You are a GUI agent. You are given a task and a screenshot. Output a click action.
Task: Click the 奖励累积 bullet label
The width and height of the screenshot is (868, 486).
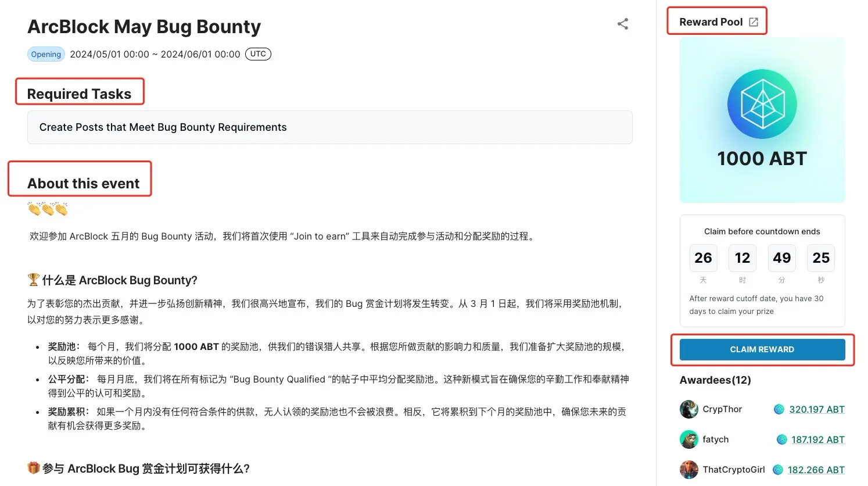[x=70, y=412]
